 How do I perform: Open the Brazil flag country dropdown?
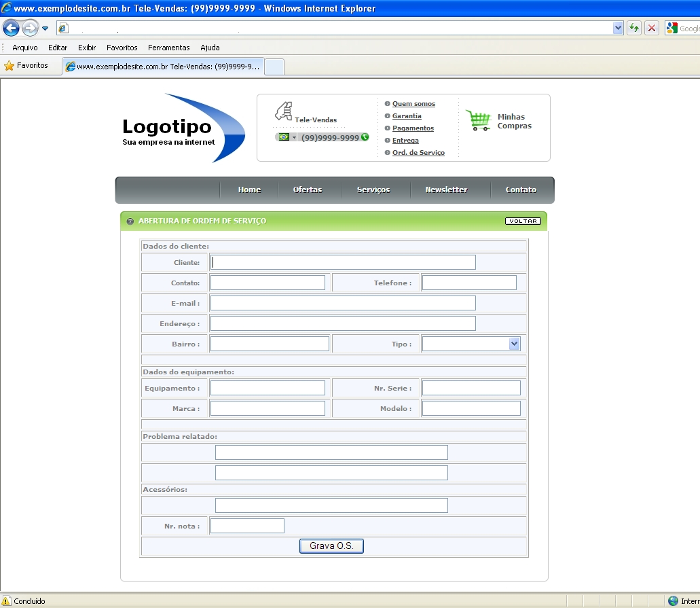pyautogui.click(x=287, y=137)
